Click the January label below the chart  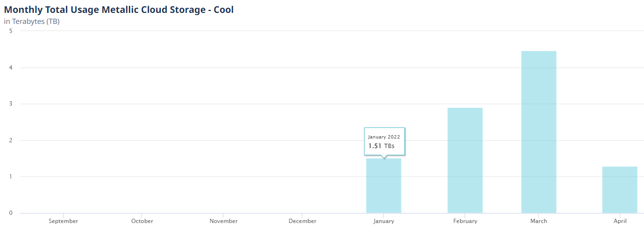pyautogui.click(x=384, y=221)
